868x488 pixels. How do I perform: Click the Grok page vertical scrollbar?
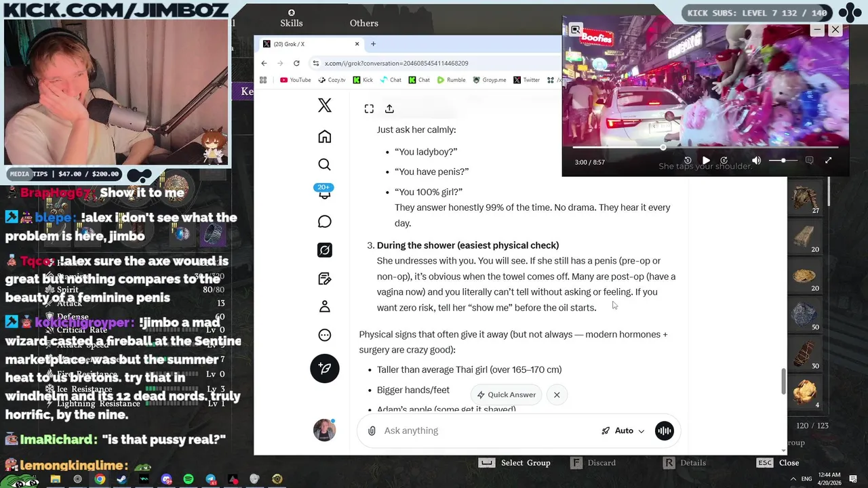[x=783, y=382]
